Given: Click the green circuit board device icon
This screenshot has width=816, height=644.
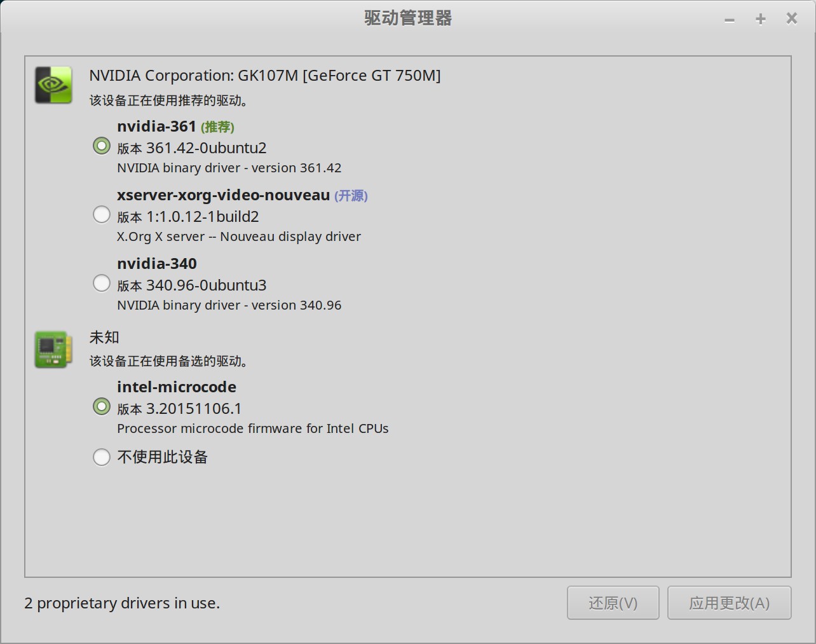Looking at the screenshot, I should tap(53, 349).
